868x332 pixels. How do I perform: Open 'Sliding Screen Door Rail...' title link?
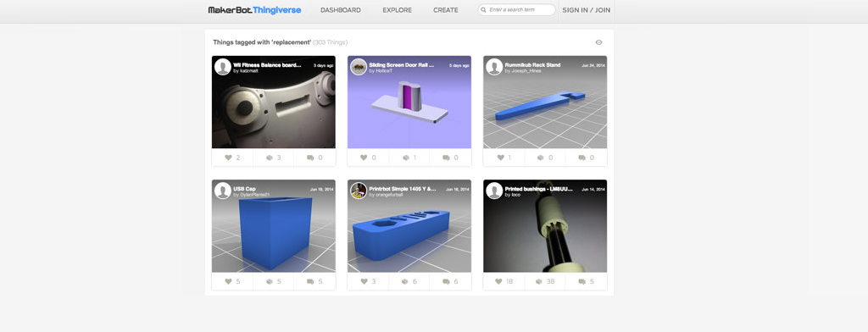coord(402,64)
